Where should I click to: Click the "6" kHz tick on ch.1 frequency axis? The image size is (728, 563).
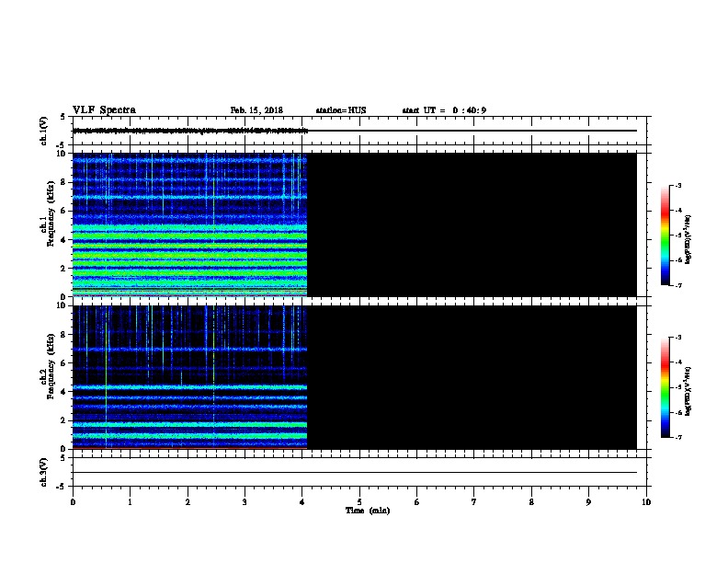pyautogui.click(x=64, y=211)
